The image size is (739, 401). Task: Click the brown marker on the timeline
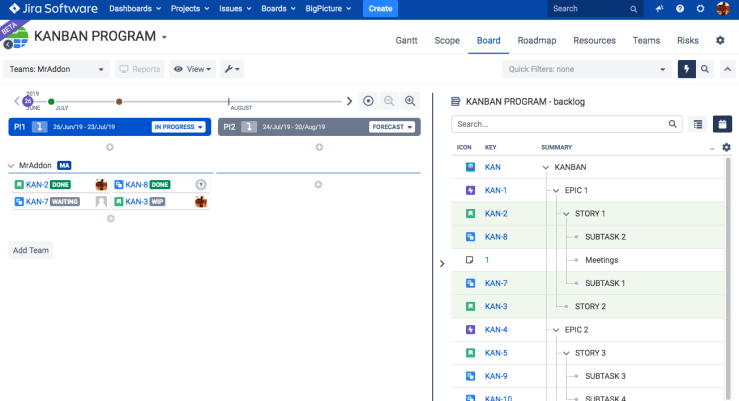[119, 101]
